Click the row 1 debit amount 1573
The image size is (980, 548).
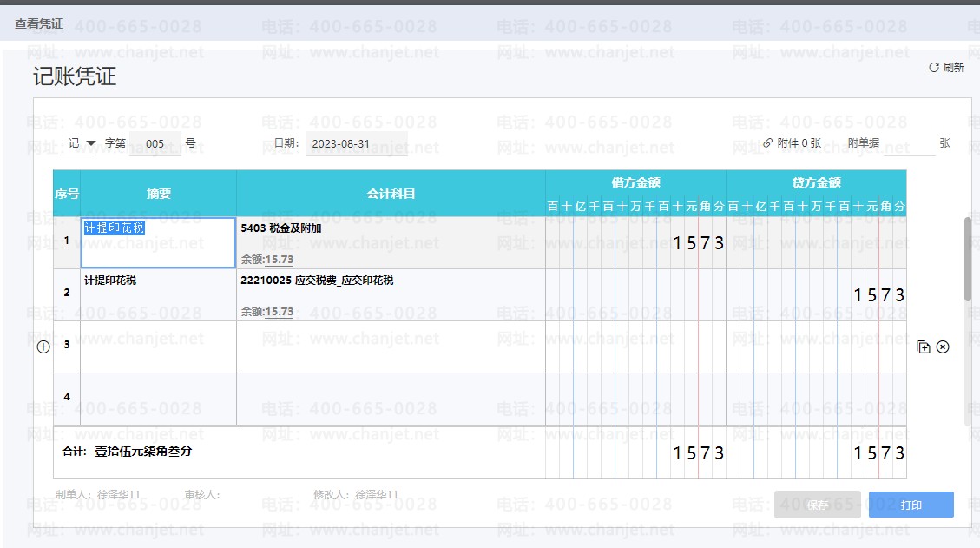coord(698,243)
